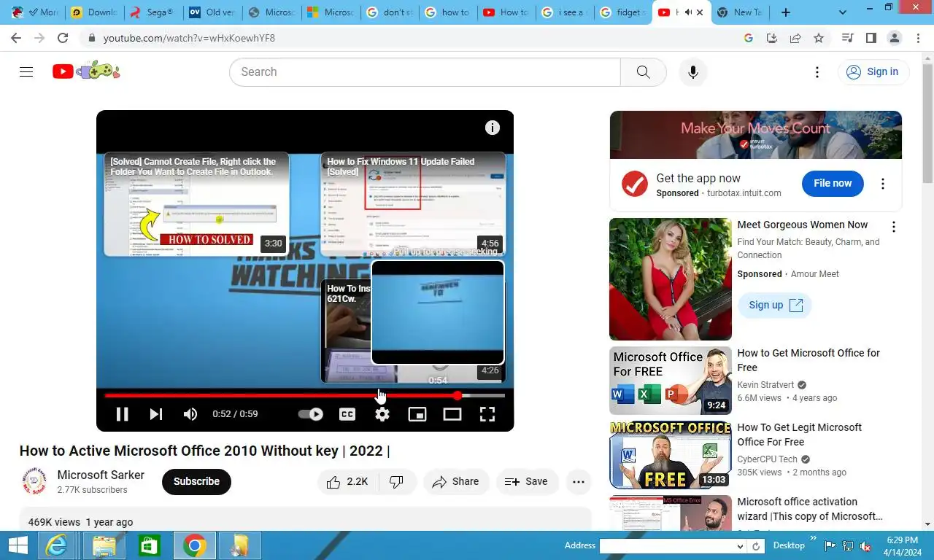Click the red progress bar scrubber
The width and height of the screenshot is (934, 560).
point(458,395)
